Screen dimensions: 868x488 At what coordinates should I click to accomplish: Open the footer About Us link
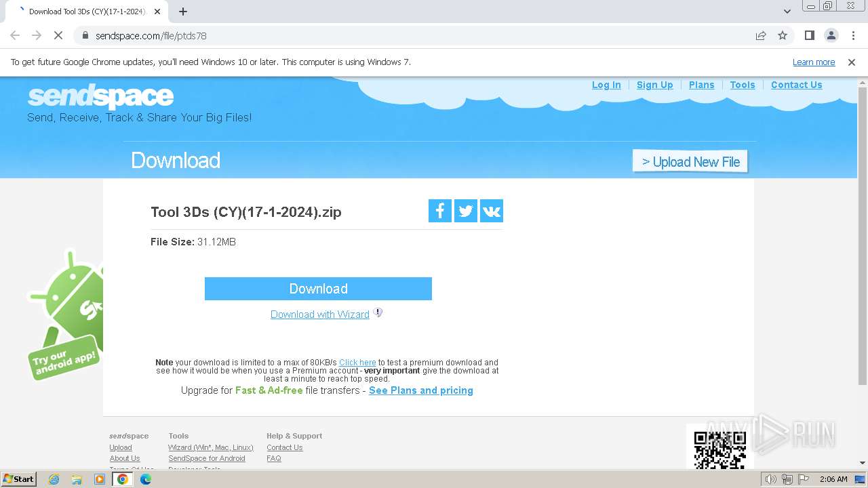pos(125,458)
